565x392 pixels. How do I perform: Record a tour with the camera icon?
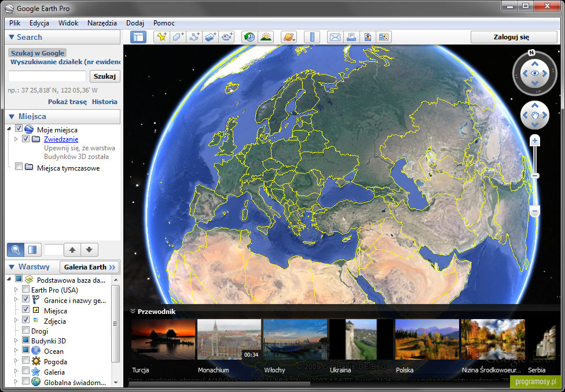[227, 37]
